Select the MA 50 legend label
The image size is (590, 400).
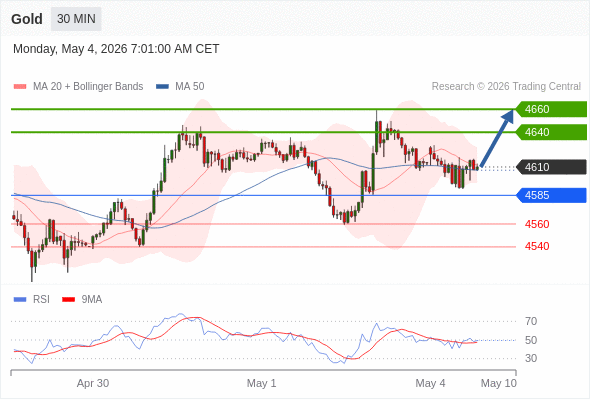pos(190,87)
